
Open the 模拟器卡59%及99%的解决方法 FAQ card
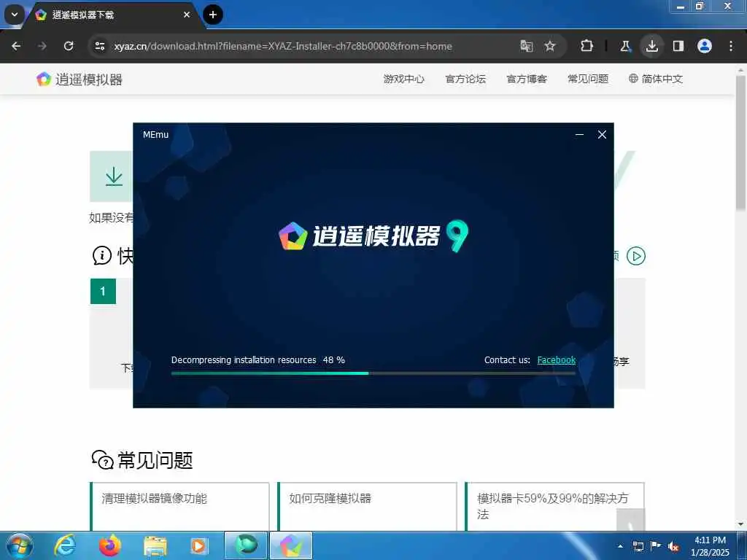(554, 507)
